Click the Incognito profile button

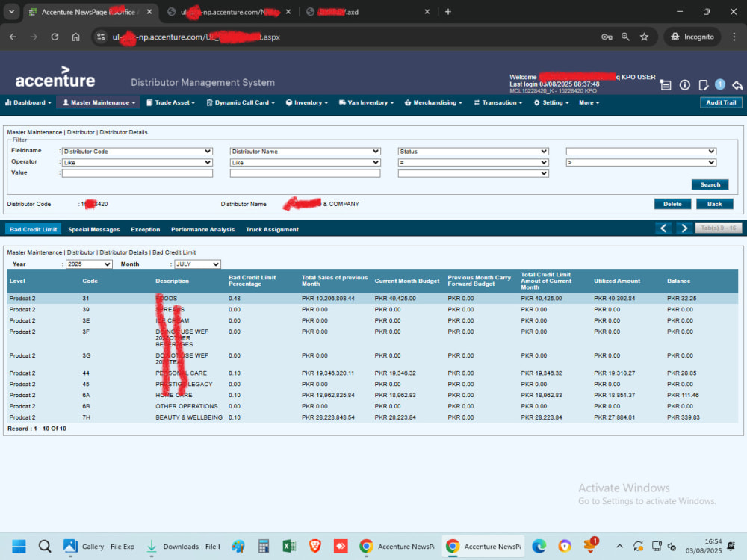[692, 37]
